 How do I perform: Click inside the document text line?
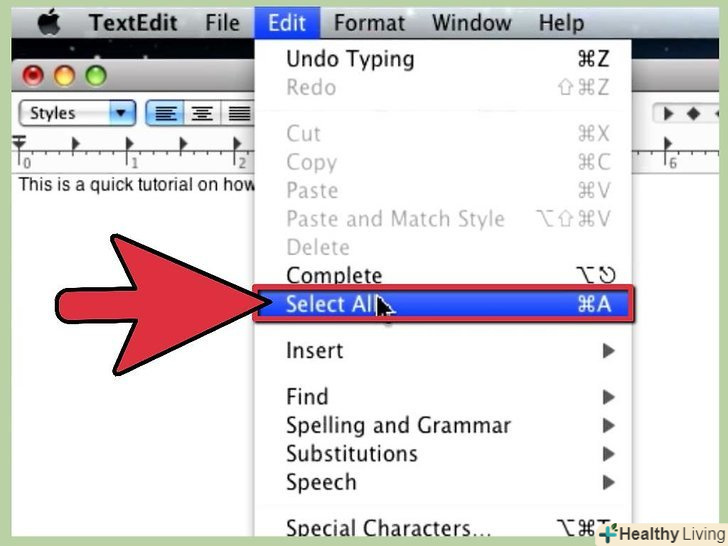[136, 185]
